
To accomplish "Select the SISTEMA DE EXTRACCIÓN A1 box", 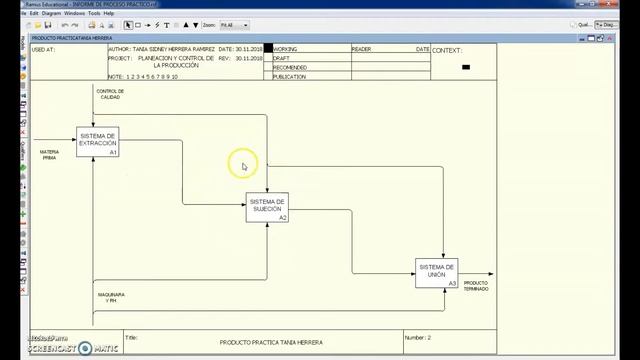I will pos(98,142).
